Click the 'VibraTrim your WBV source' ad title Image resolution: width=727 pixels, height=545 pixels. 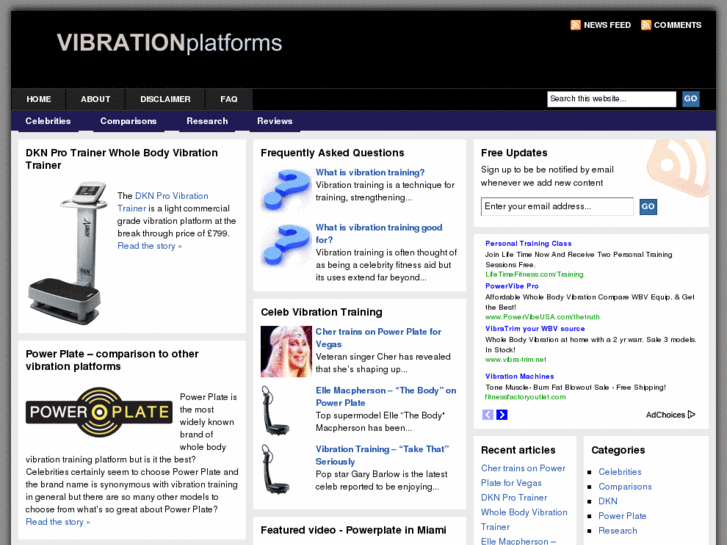535,329
